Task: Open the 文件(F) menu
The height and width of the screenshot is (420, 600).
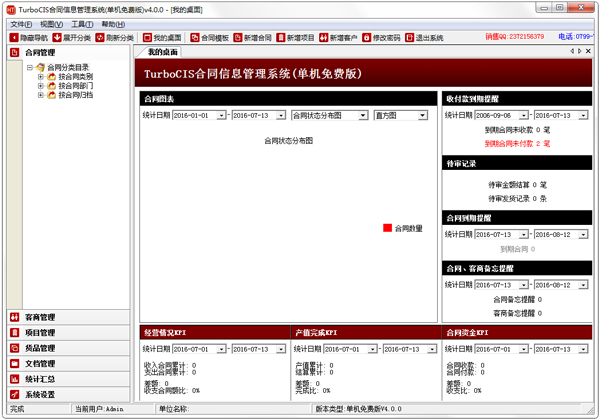Action: (21, 24)
